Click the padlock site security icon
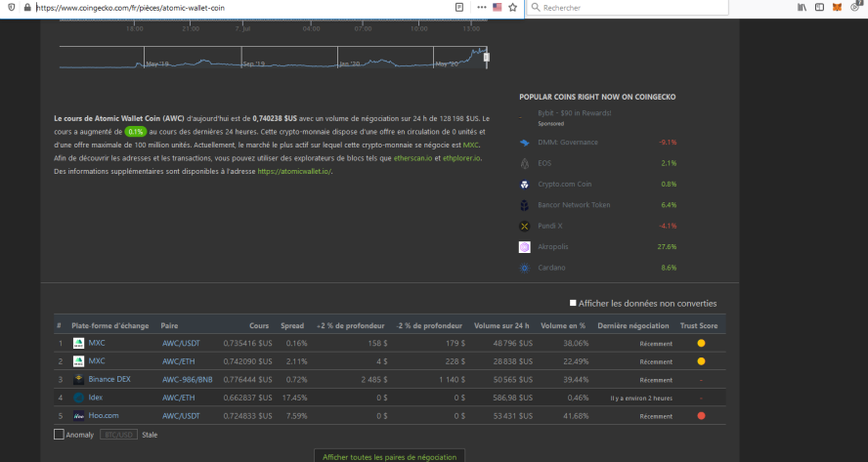This screenshot has height=462, width=868. coord(27,7)
